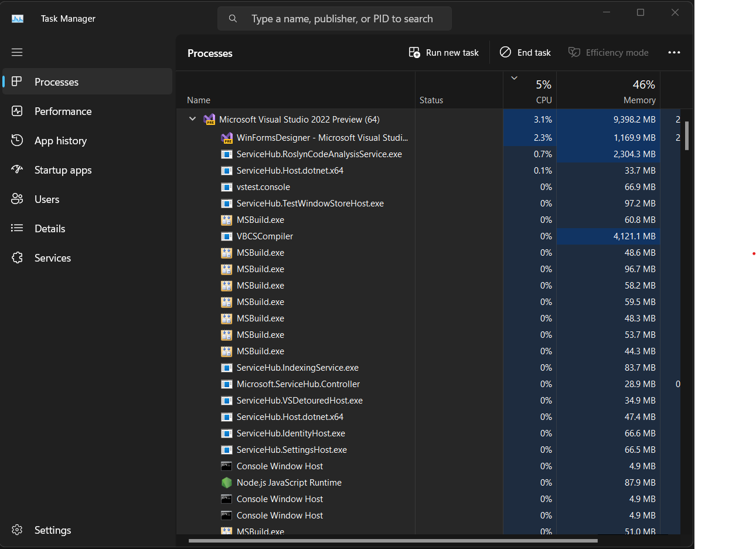This screenshot has width=756, height=549.
Task: Toggle the hamburger navigation menu
Action: click(17, 53)
